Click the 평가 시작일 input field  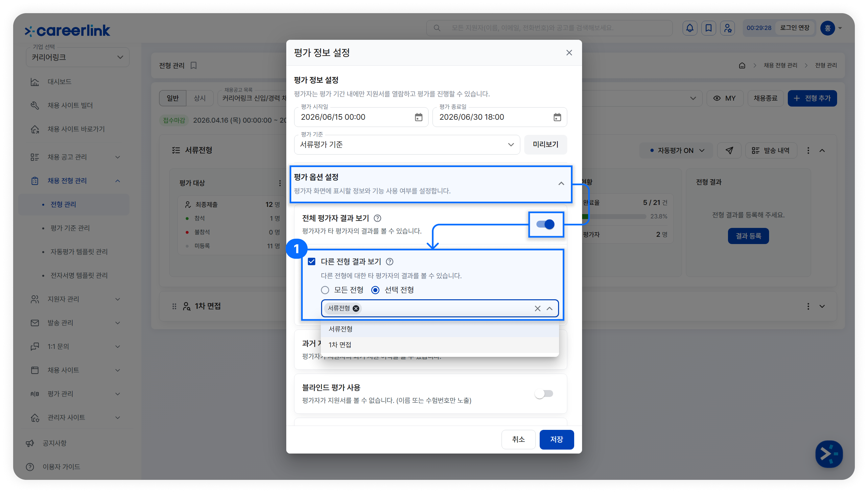(x=361, y=117)
